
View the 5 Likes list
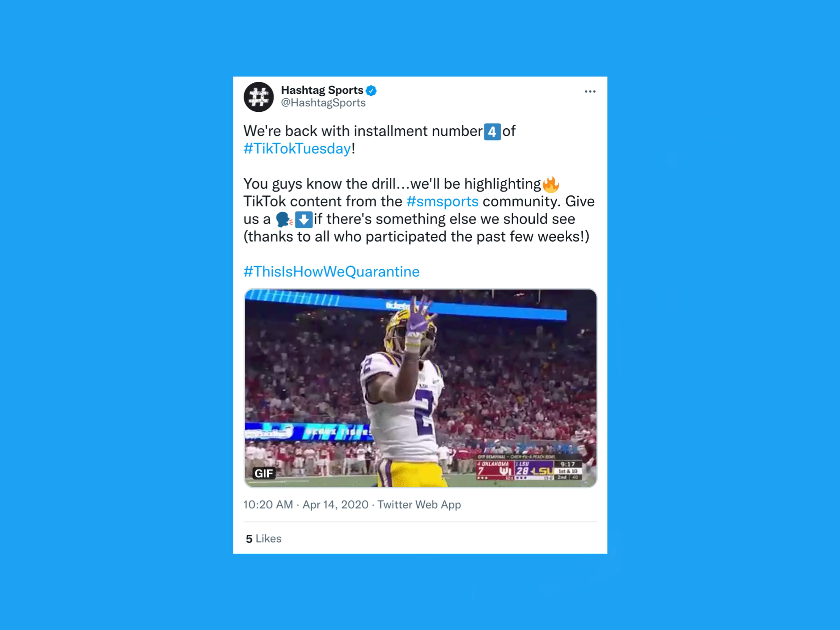[x=264, y=539]
